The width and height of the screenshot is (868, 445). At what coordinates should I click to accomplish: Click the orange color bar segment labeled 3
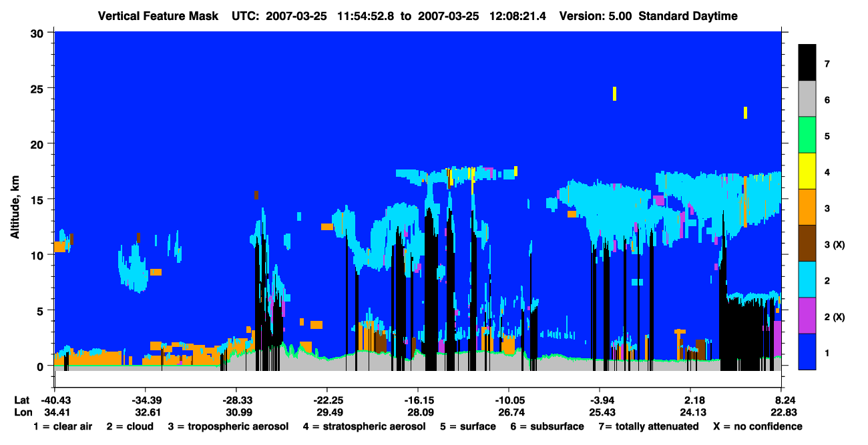pos(807,207)
